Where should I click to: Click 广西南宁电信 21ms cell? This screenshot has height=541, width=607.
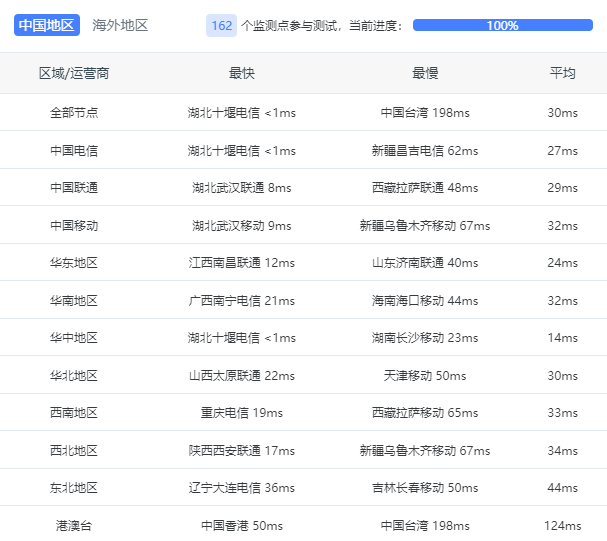242,301
